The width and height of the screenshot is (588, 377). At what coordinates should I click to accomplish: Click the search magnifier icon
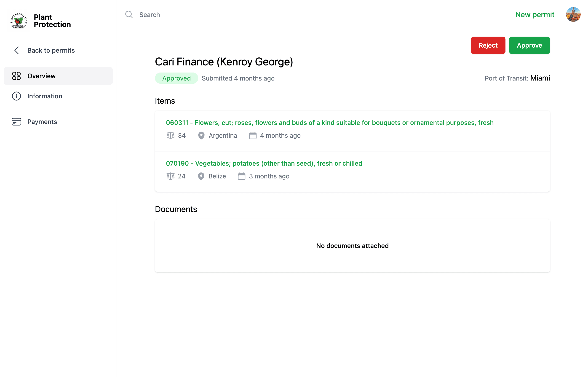(129, 15)
